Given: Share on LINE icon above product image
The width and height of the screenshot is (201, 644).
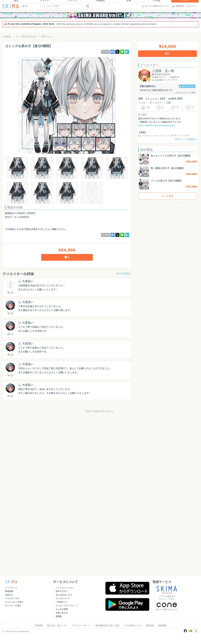Looking at the screenshot, I should pyautogui.click(x=122, y=52).
